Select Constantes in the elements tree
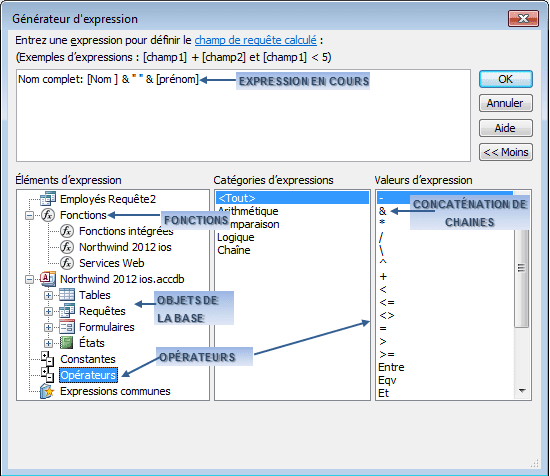 [x=88, y=359]
